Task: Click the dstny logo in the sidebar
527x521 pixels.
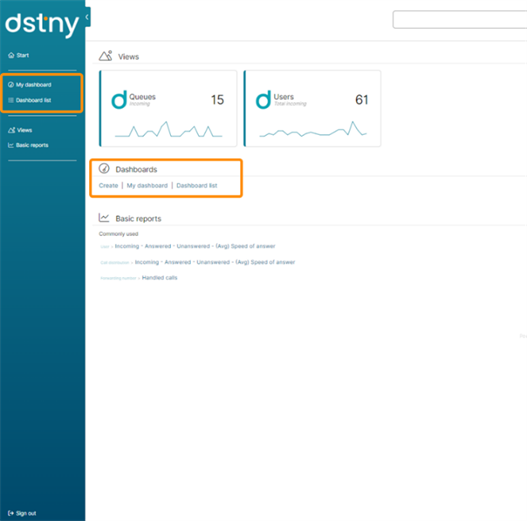Action: click(x=42, y=25)
